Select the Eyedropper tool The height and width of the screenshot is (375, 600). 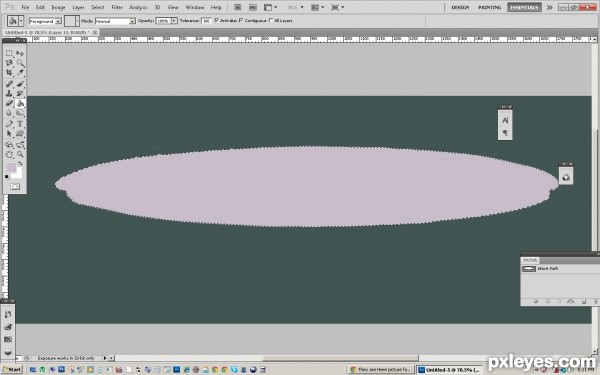click(x=20, y=72)
